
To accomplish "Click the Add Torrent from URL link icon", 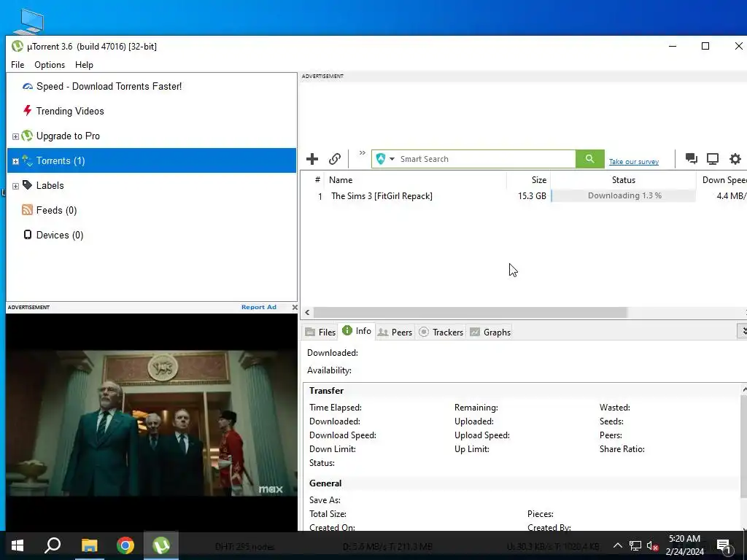I will click(335, 159).
